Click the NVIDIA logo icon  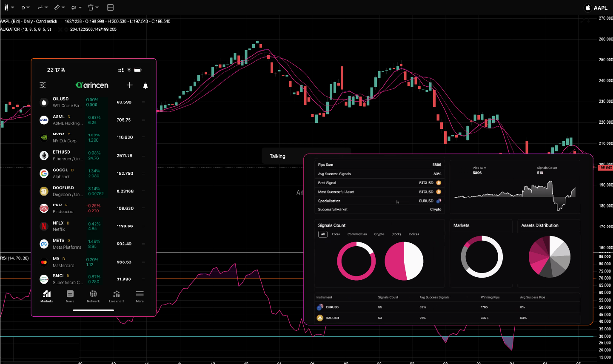[x=44, y=137]
